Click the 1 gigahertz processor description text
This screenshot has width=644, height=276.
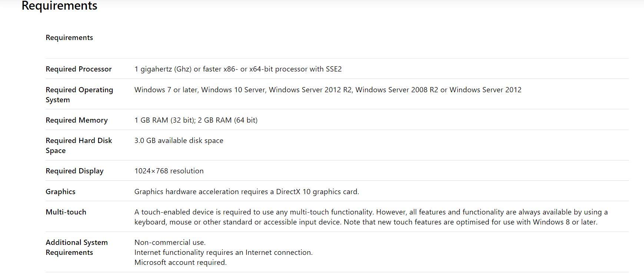238,69
